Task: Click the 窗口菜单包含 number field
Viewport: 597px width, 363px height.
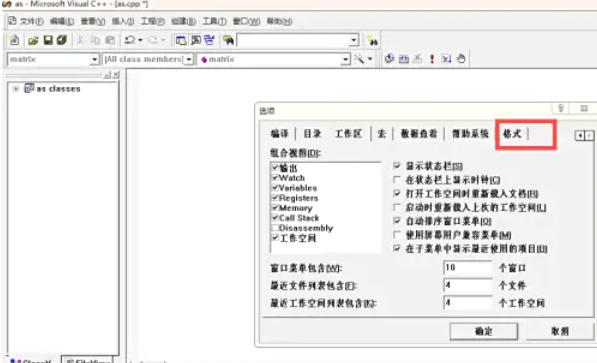Action: [x=468, y=268]
